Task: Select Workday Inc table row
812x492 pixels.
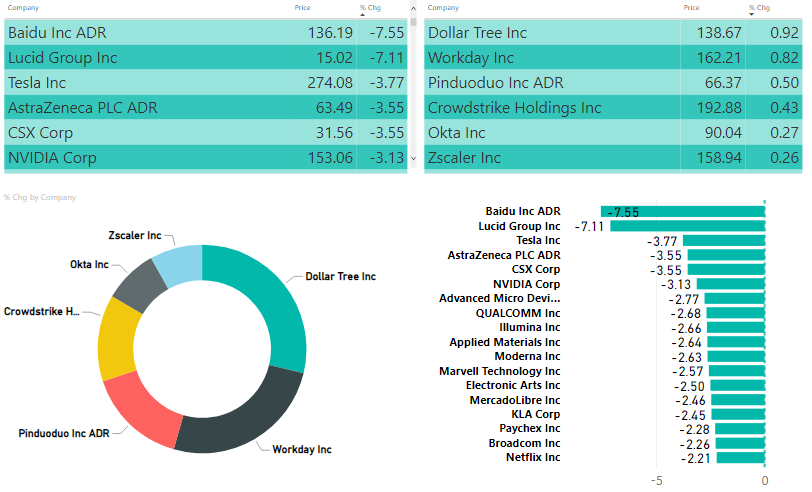Action: pos(613,57)
